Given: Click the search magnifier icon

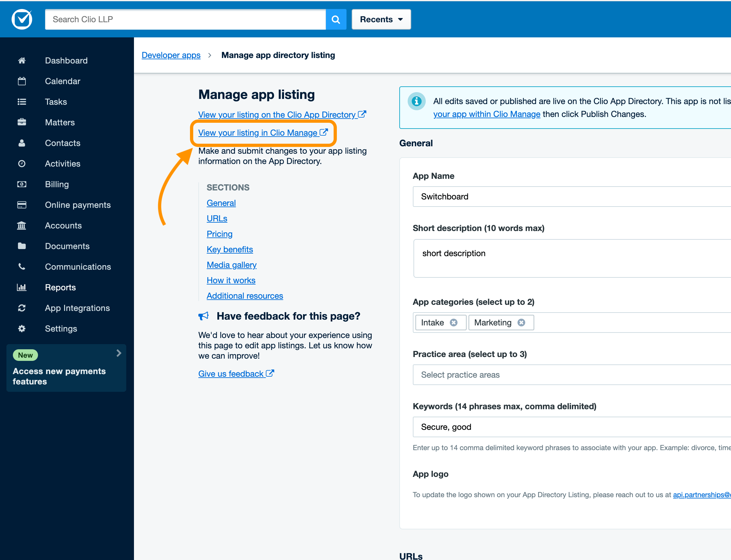Looking at the screenshot, I should click(x=336, y=19).
